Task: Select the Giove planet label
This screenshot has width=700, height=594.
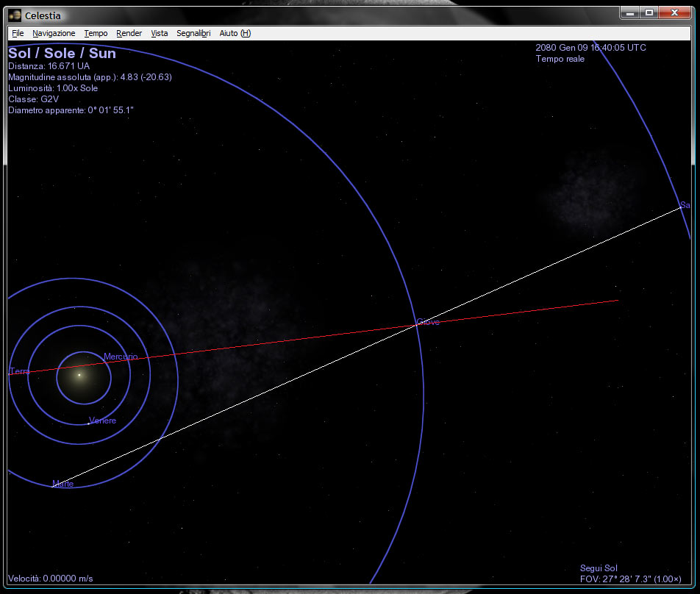Action: point(428,322)
